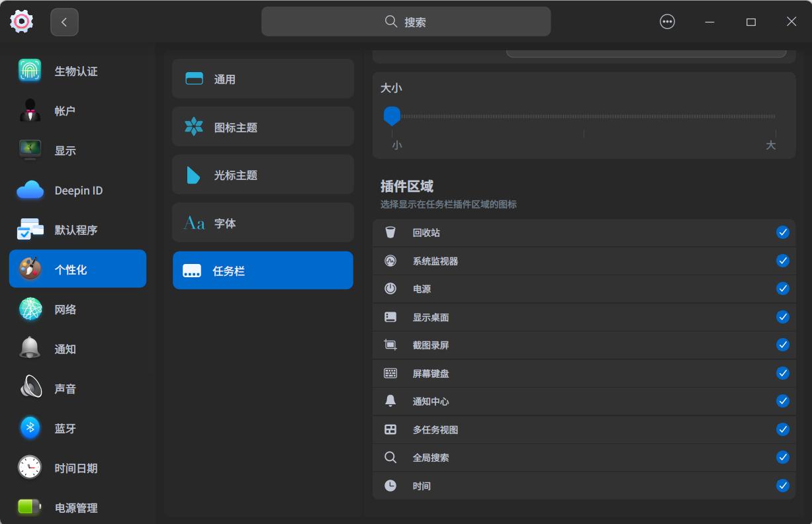
Task: Click the back arrow button
Action: coord(64,22)
